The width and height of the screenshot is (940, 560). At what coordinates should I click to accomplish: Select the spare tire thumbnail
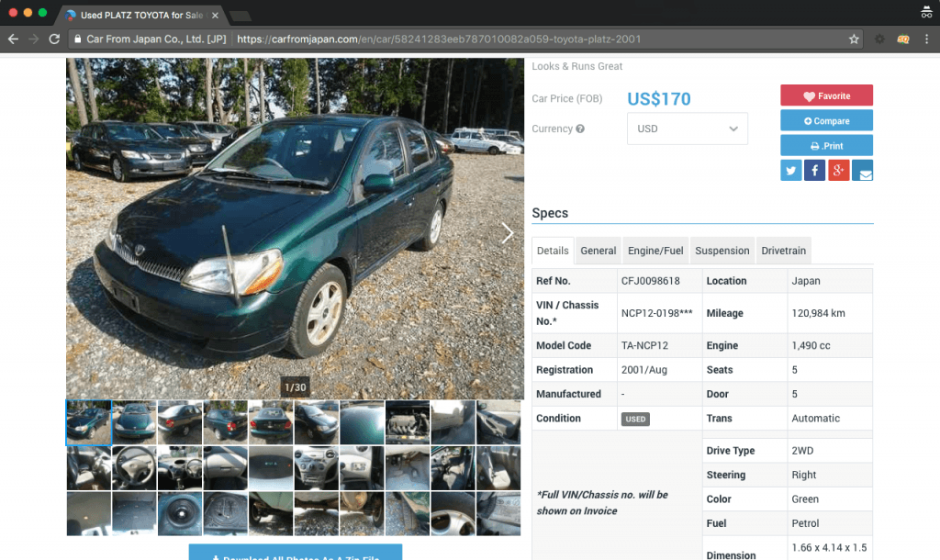tap(180, 514)
